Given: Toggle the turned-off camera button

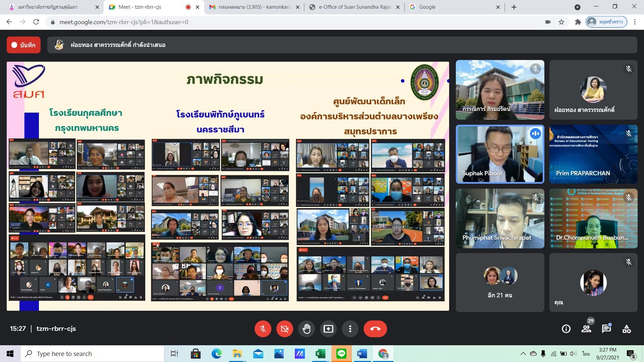Looking at the screenshot, I should [284, 329].
